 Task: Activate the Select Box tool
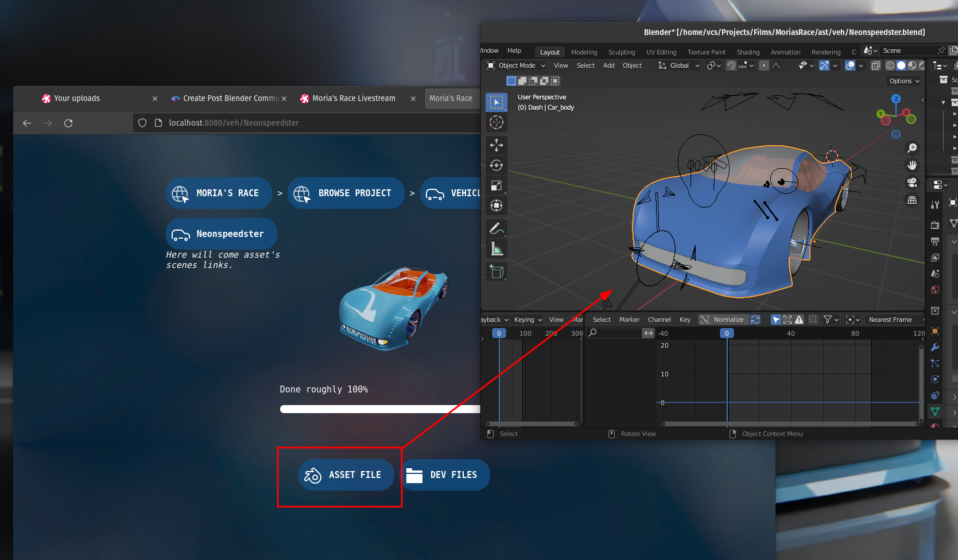coord(497,102)
